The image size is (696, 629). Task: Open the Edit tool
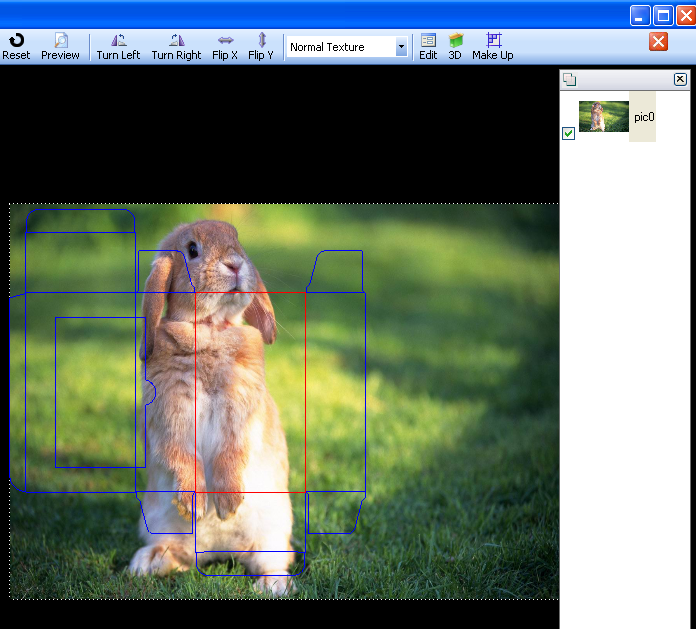coord(428,46)
